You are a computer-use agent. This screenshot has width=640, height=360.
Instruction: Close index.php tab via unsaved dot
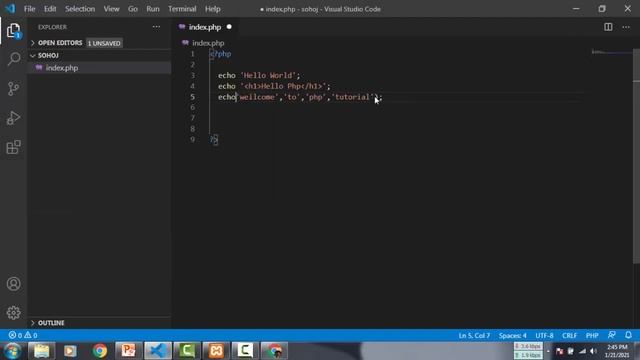(229, 27)
